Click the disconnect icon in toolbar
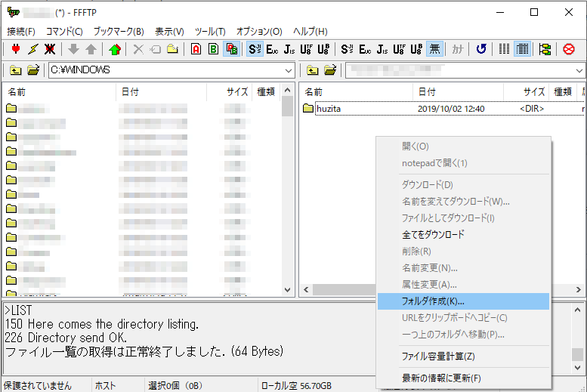587x392 pixels. [x=50, y=49]
